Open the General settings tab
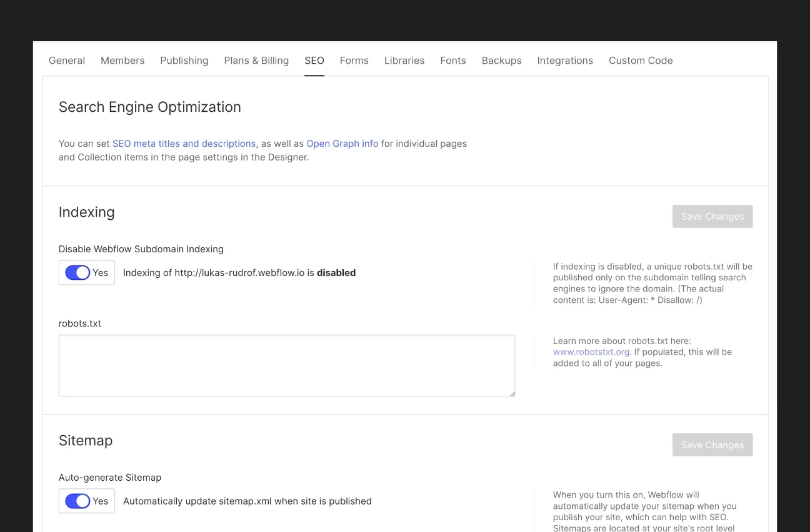The width and height of the screenshot is (810, 532). pos(67,61)
